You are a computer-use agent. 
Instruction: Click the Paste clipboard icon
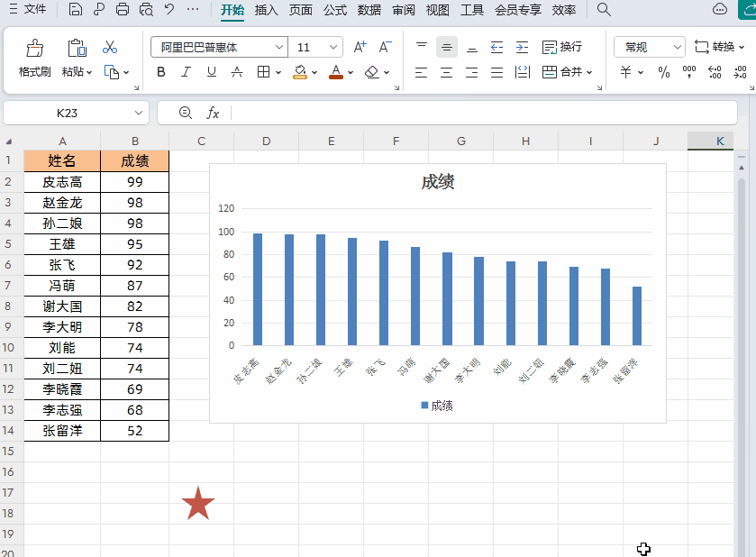[x=77, y=49]
